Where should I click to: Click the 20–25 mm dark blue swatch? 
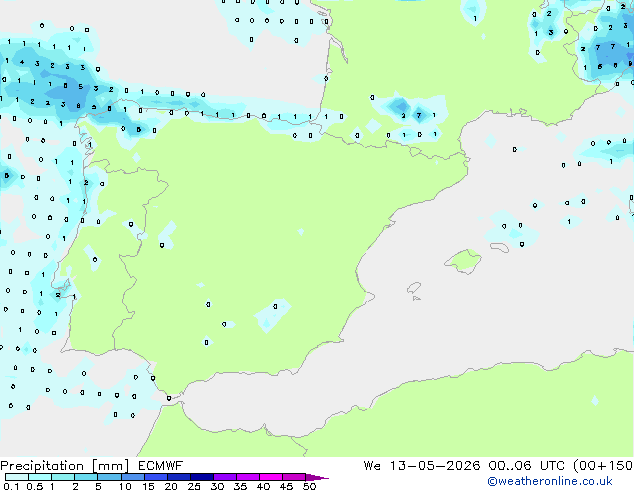pos(179,477)
